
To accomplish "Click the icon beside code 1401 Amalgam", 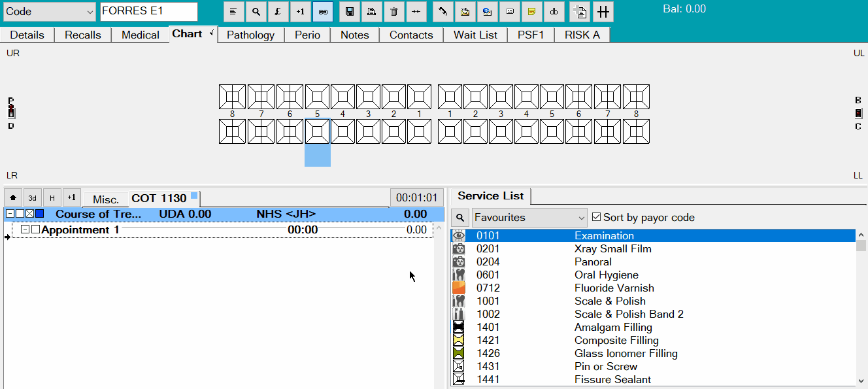I will [x=459, y=328].
